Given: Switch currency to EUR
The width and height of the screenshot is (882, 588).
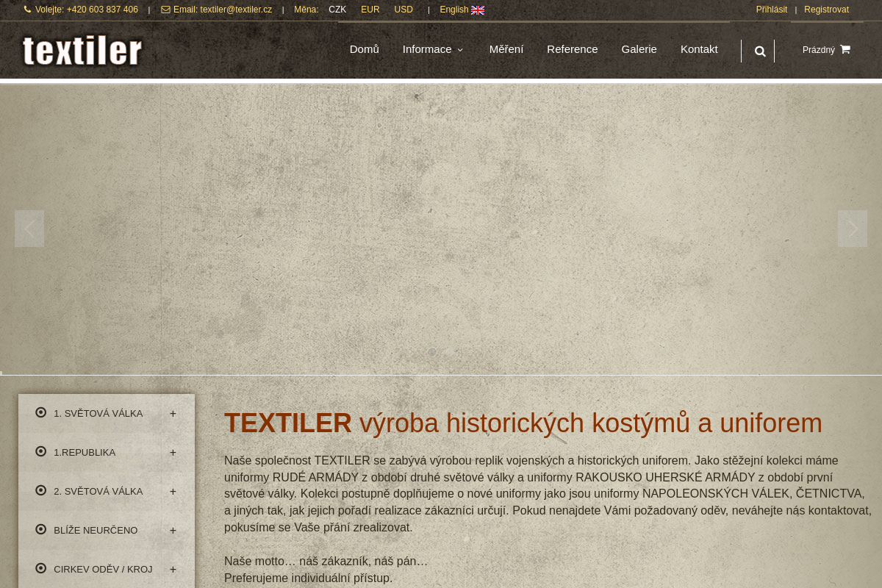Looking at the screenshot, I should [x=370, y=10].
